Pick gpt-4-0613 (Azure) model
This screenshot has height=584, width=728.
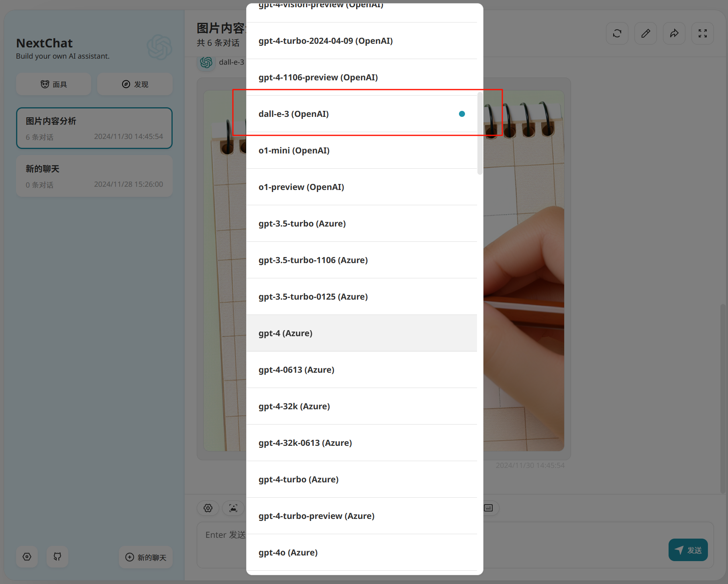(x=362, y=370)
